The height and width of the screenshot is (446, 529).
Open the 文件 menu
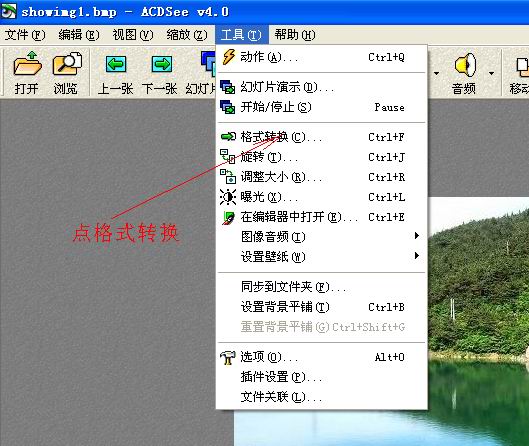[x=25, y=35]
